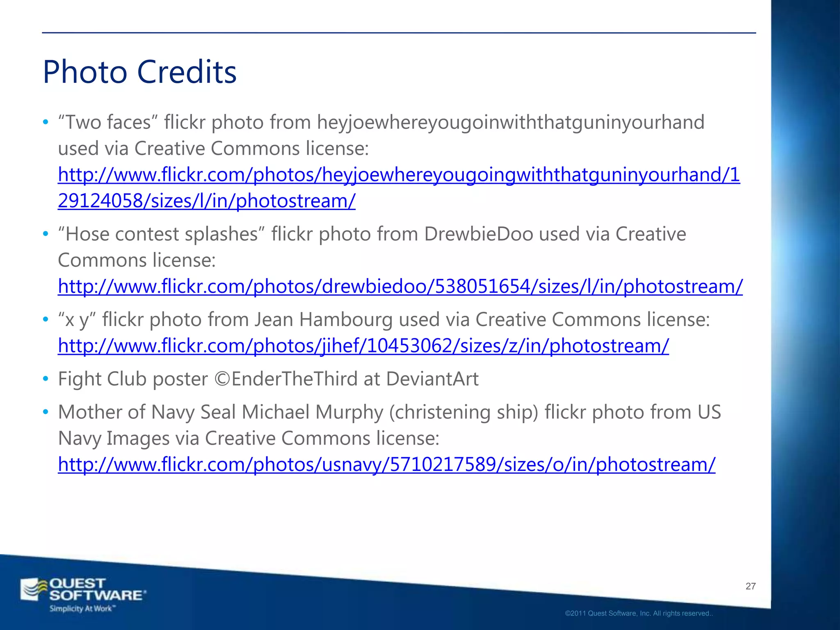Image resolution: width=840 pixels, height=630 pixels.
Task: Click the bullet point before Fight Club poster
Action: click(x=46, y=379)
